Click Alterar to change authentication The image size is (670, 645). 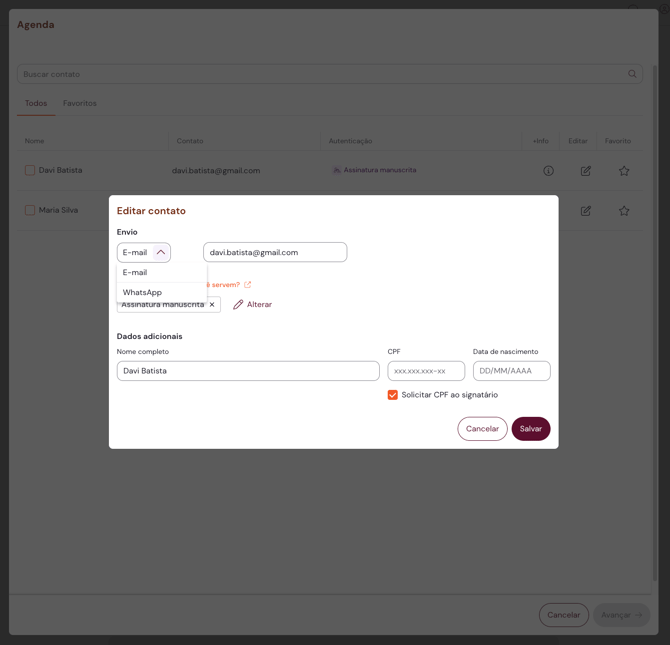[x=253, y=305]
